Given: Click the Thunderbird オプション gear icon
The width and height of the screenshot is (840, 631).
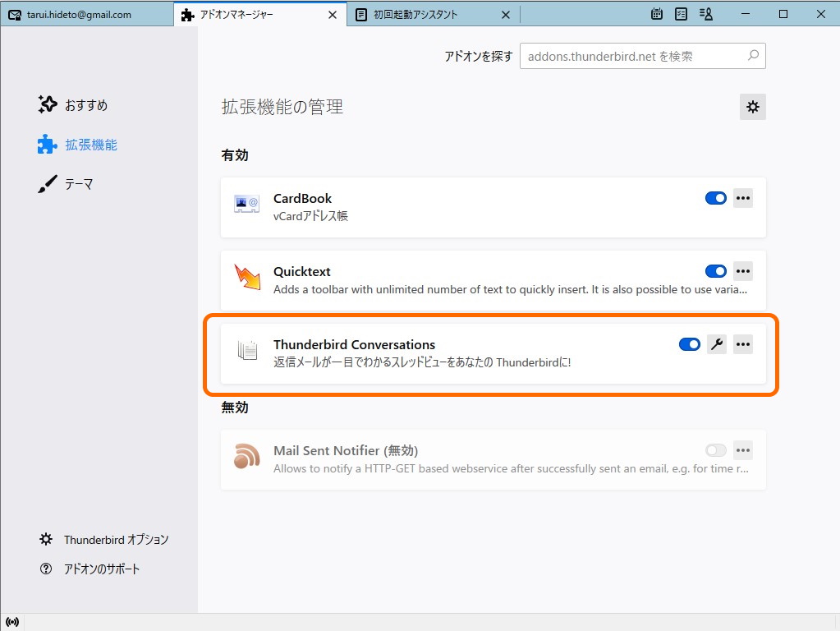Looking at the screenshot, I should click(46, 539).
